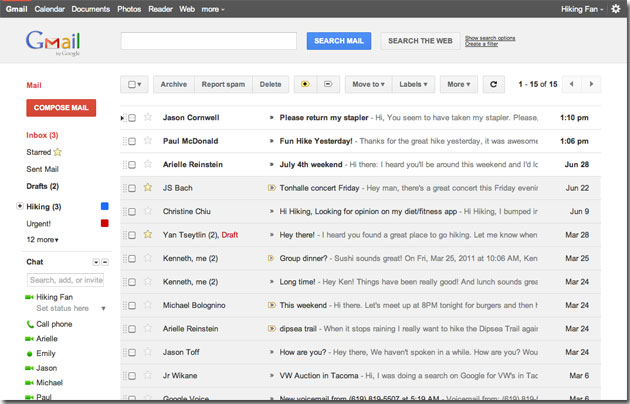Open the top bar more menu
Image resolution: width=630 pixels, height=404 pixels.
(213, 9)
